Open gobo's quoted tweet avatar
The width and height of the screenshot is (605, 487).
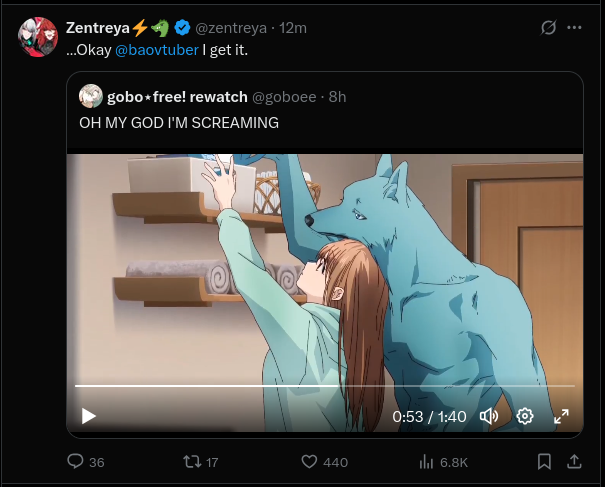(x=91, y=96)
